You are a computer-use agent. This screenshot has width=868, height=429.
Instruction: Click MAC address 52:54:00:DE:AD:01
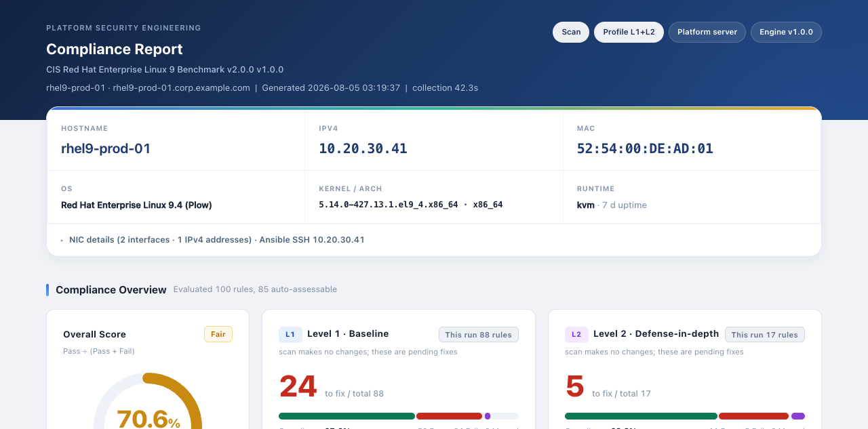pos(645,148)
